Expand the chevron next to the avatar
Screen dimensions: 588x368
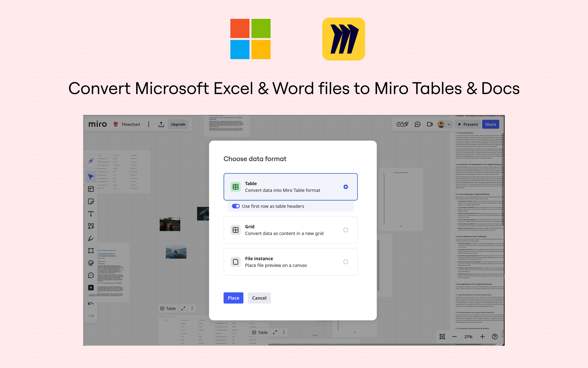click(x=449, y=124)
